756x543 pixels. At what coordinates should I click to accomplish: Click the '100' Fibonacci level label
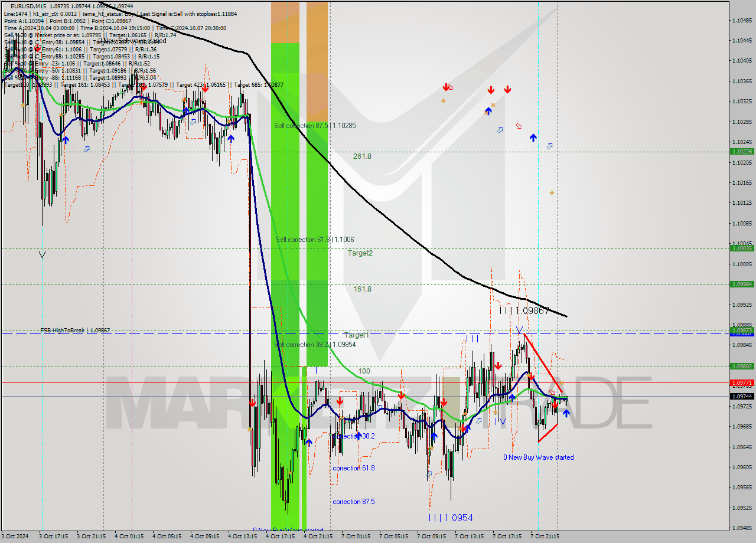(x=364, y=371)
